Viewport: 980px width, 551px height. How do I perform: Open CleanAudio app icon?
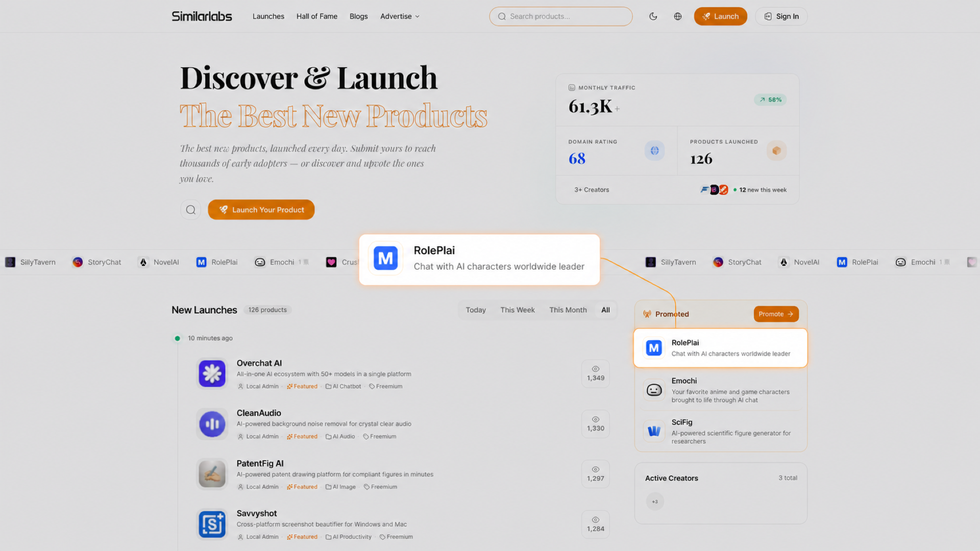coord(212,424)
